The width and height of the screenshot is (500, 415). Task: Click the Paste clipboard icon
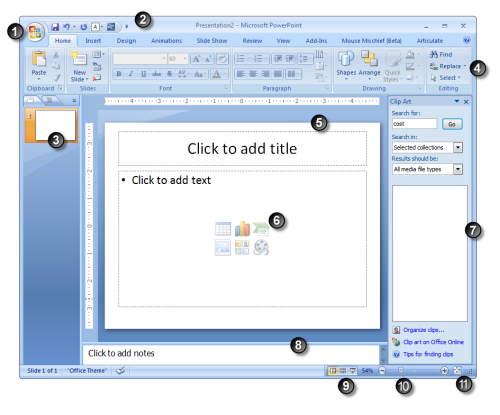click(39, 59)
